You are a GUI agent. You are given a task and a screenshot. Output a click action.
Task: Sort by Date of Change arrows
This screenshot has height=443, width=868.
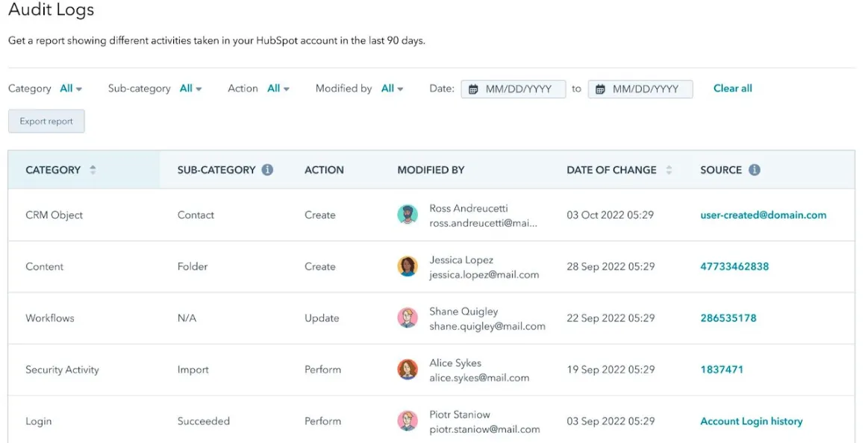pyautogui.click(x=669, y=170)
